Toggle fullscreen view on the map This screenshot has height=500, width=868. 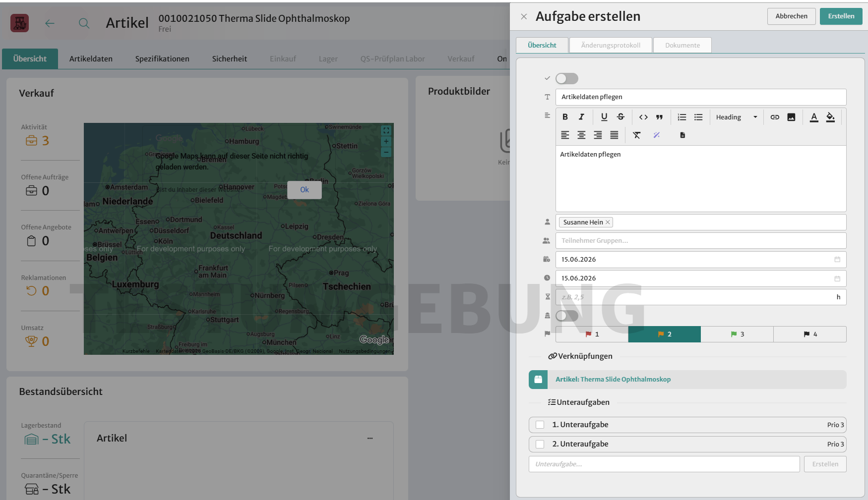point(386,130)
